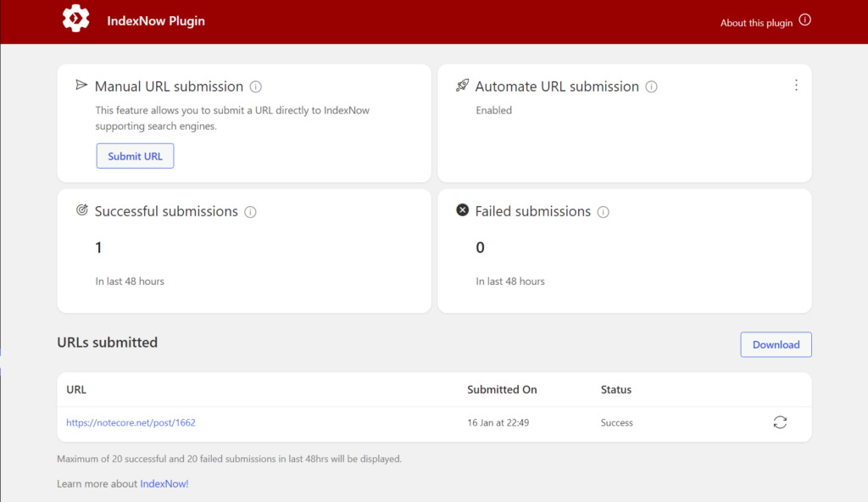Download the submitted URLs list
This screenshot has height=502, width=868.
coord(776,344)
